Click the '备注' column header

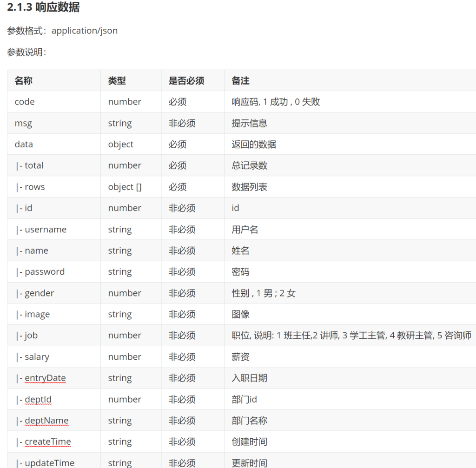click(x=241, y=81)
